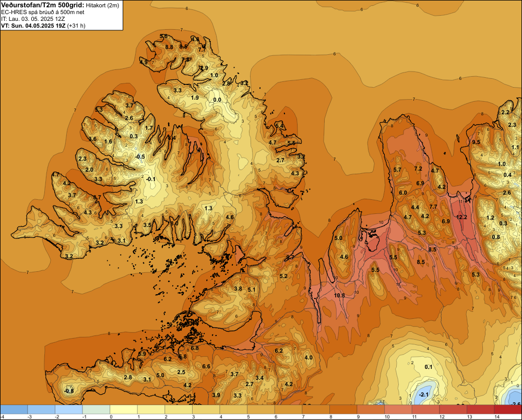Click the temperature value 2.2
The width and height of the screenshot is (522, 420).
pyautogui.click(x=505, y=113)
